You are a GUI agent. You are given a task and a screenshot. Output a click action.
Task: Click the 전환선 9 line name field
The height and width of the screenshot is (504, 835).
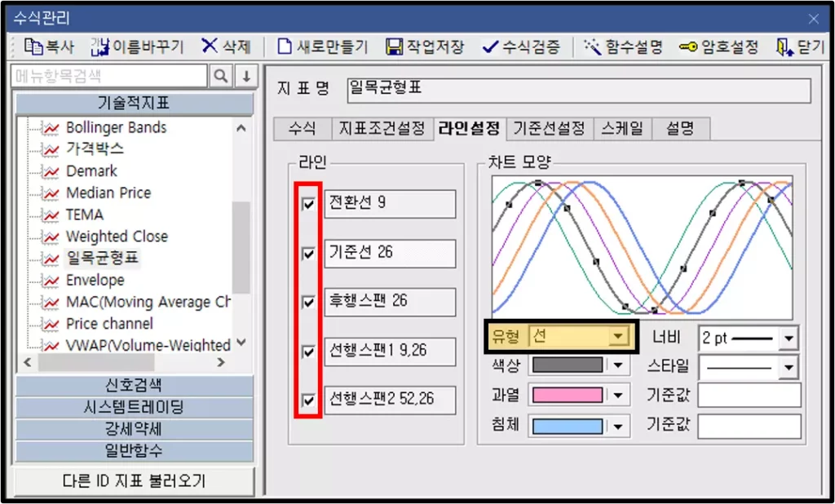pos(390,204)
